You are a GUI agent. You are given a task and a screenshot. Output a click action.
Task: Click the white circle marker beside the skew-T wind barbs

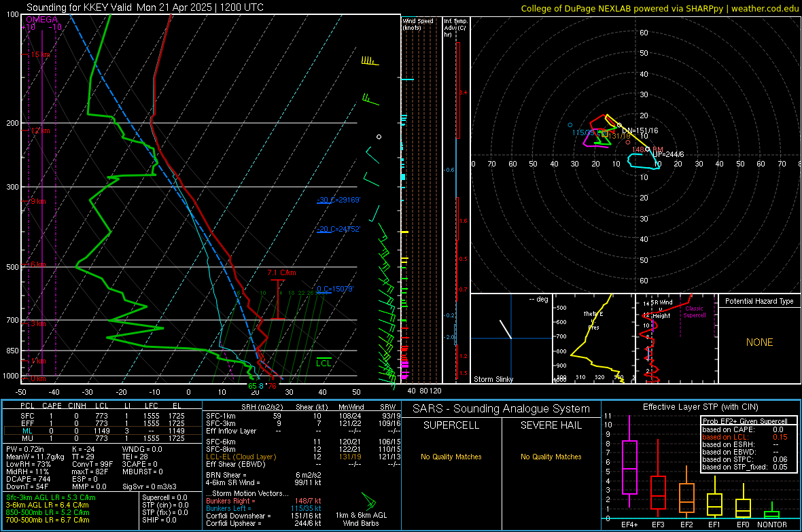pos(379,137)
